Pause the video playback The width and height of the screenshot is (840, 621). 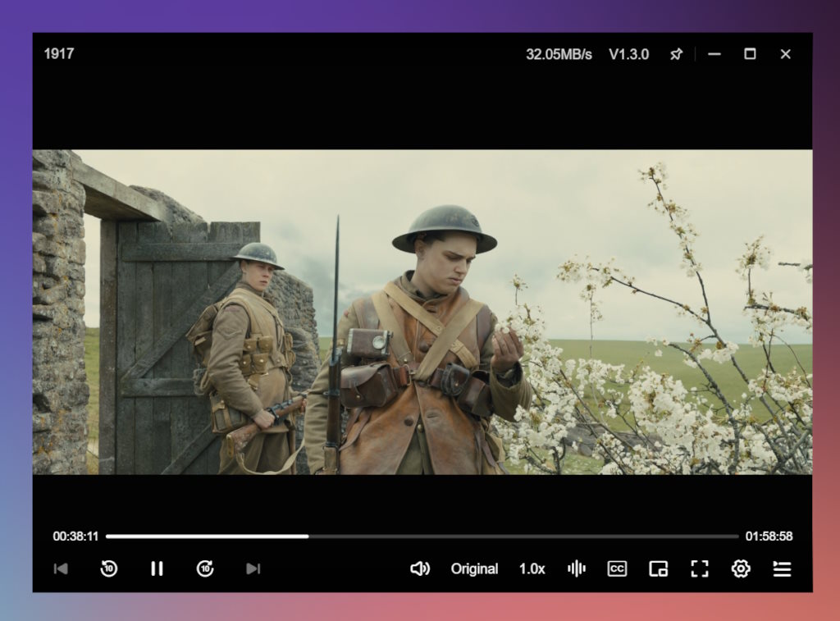(x=157, y=568)
